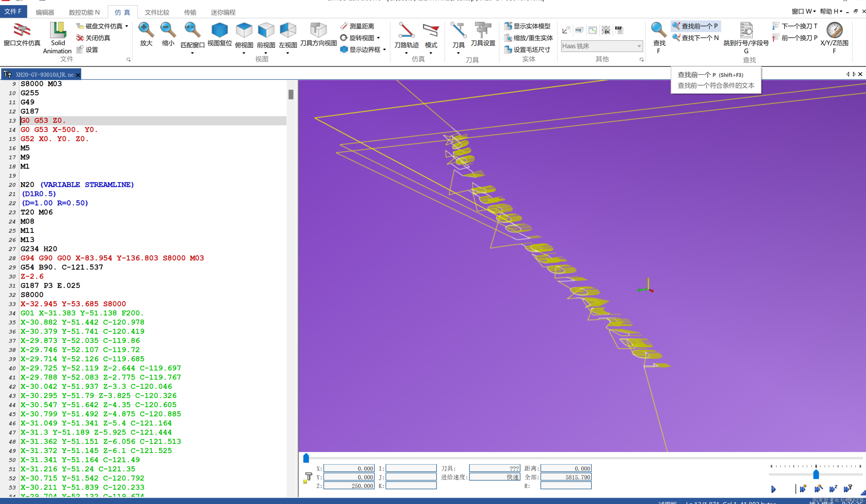The width and height of the screenshot is (866, 504).
Task: Expand the 其他 group dialog launcher
Action: pyautogui.click(x=641, y=60)
